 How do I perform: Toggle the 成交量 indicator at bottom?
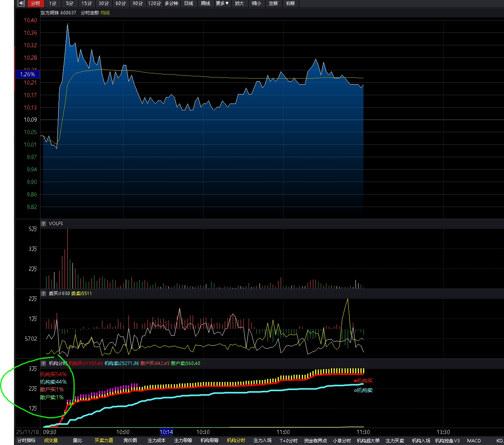tap(51, 440)
